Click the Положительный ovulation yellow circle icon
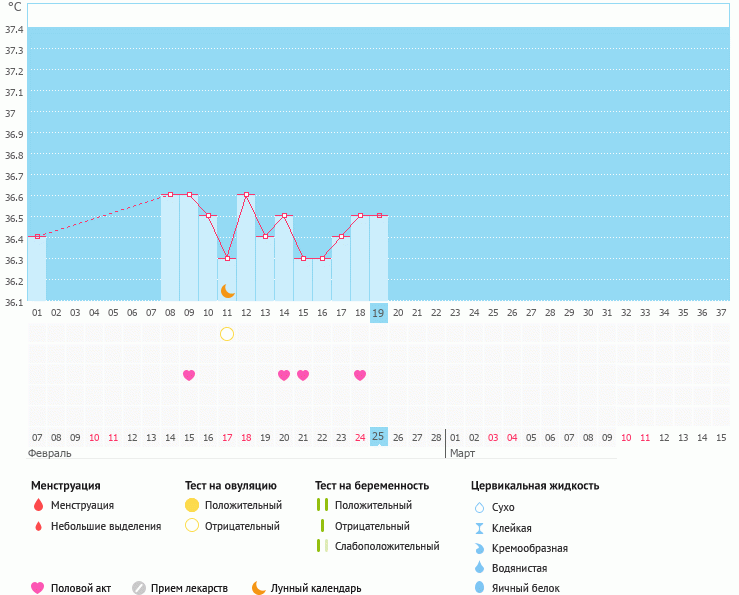This screenshot has height=595, width=739. pos(192,506)
